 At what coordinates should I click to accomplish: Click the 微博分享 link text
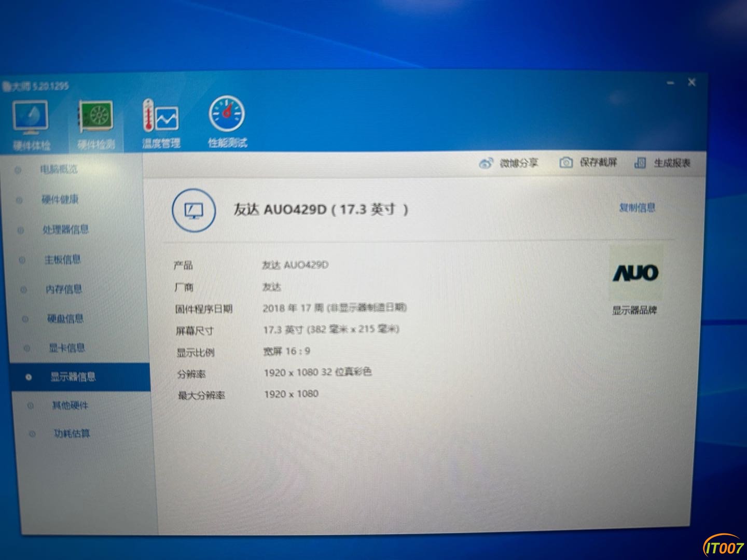tap(519, 163)
